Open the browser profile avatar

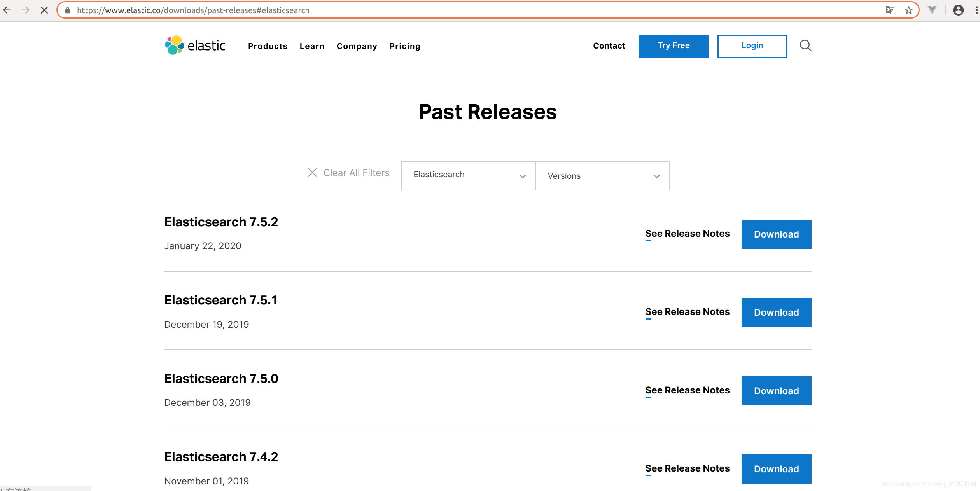(958, 10)
